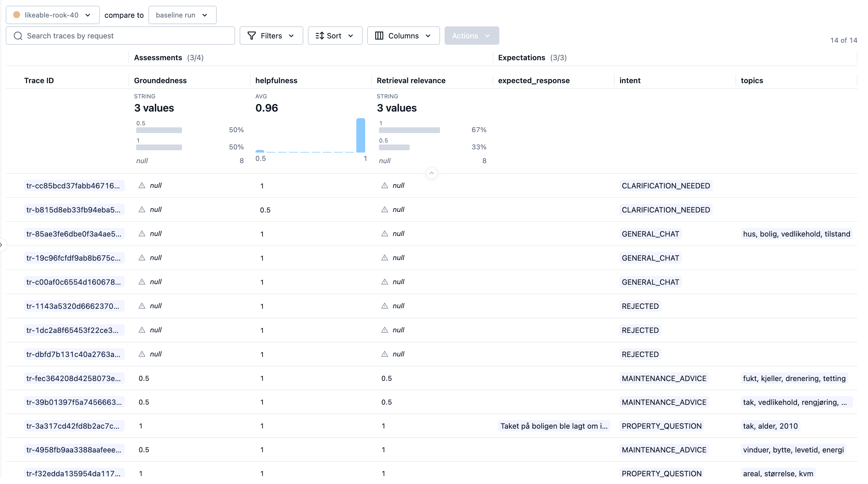
Task: Click the Groundedness column header
Action: (x=161, y=81)
